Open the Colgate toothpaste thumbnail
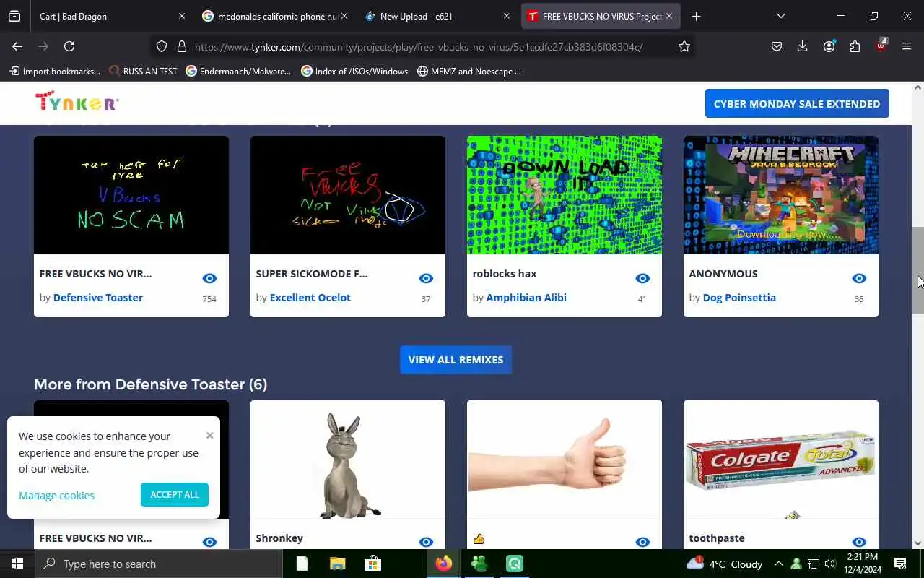The image size is (924, 578). [x=781, y=460]
